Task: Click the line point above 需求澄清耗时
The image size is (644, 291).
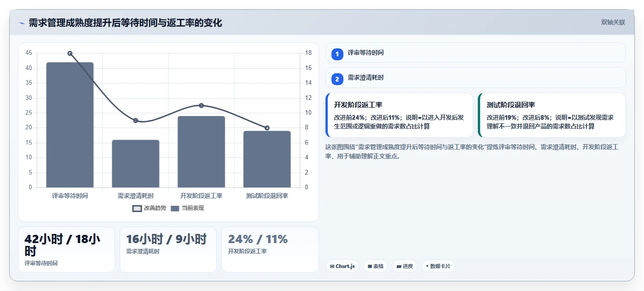Action: point(135,121)
